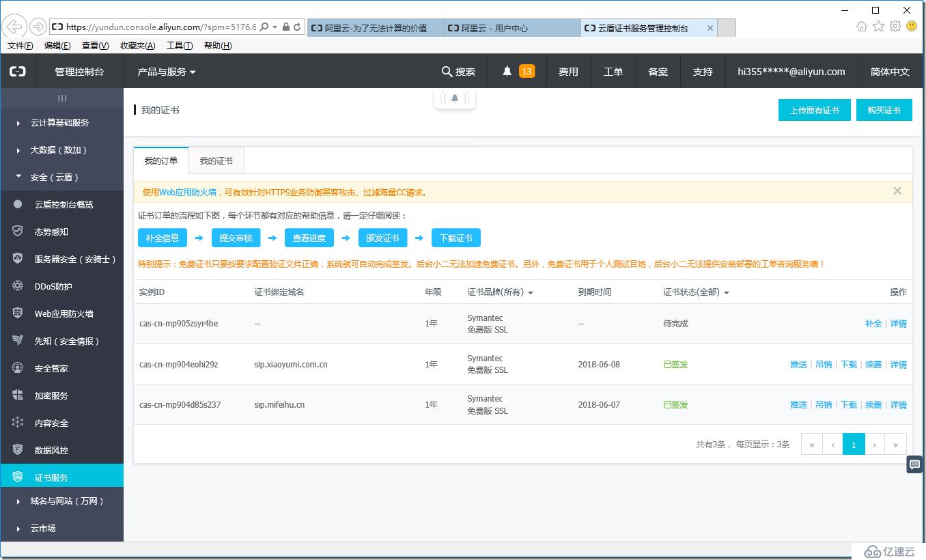
Task: Open account hi355*****@aliyun.com menu
Action: (x=791, y=71)
